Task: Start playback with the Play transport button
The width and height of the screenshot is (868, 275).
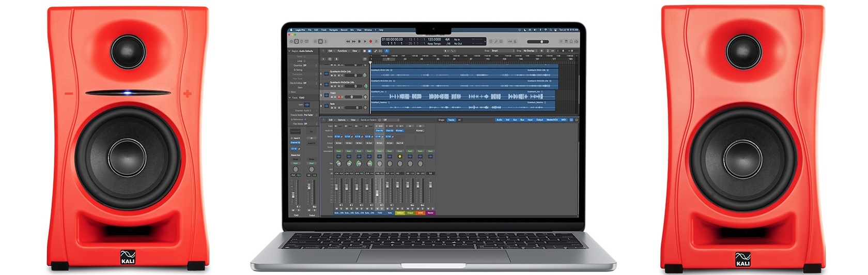Action: 365,41
